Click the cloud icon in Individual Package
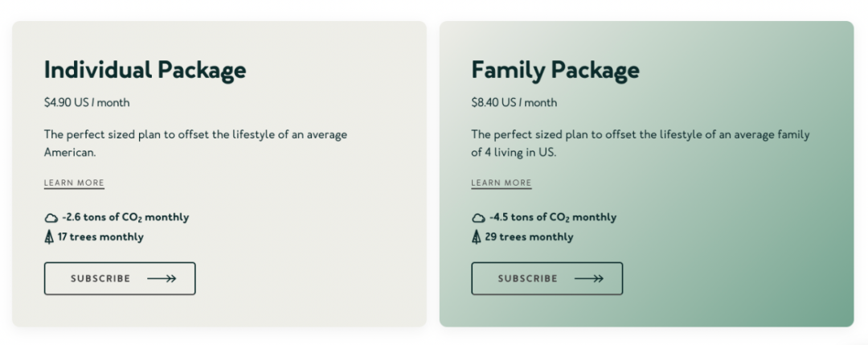 pyautogui.click(x=51, y=218)
